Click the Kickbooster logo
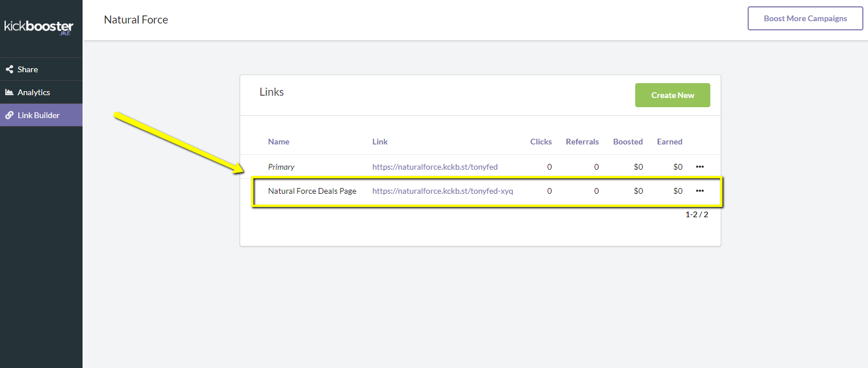Viewport: 868px width, 368px height. (39, 28)
